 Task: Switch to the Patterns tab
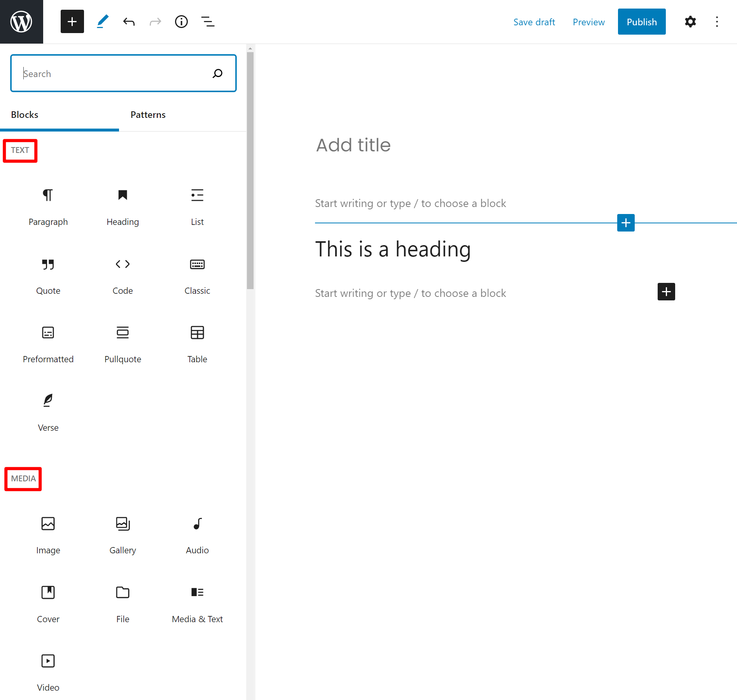[148, 115]
